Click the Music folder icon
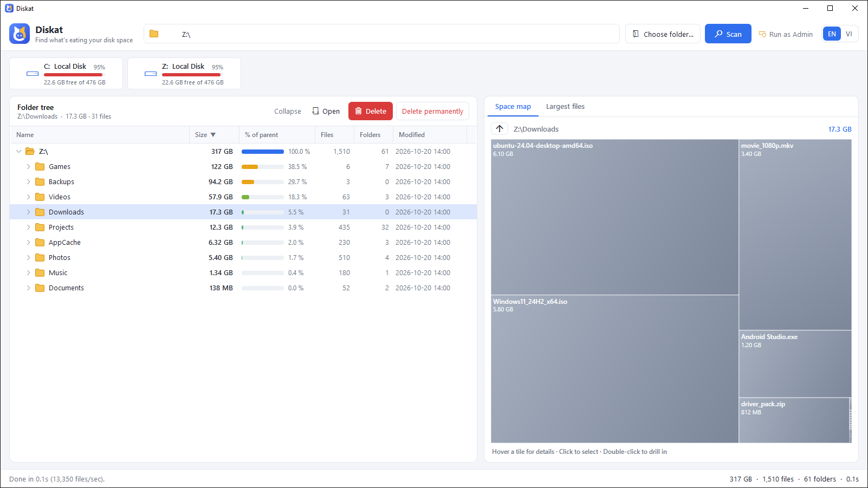This screenshot has height=488, width=868. pos(40,272)
